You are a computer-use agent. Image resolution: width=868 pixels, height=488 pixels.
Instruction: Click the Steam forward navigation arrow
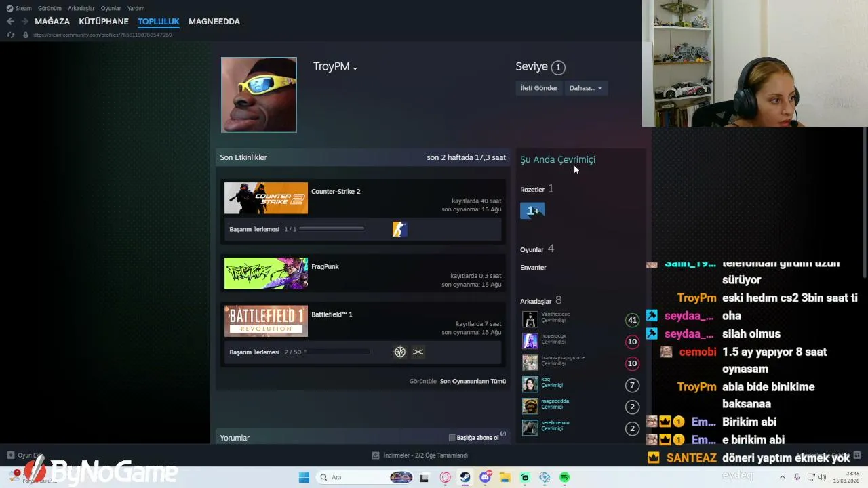[24, 22]
